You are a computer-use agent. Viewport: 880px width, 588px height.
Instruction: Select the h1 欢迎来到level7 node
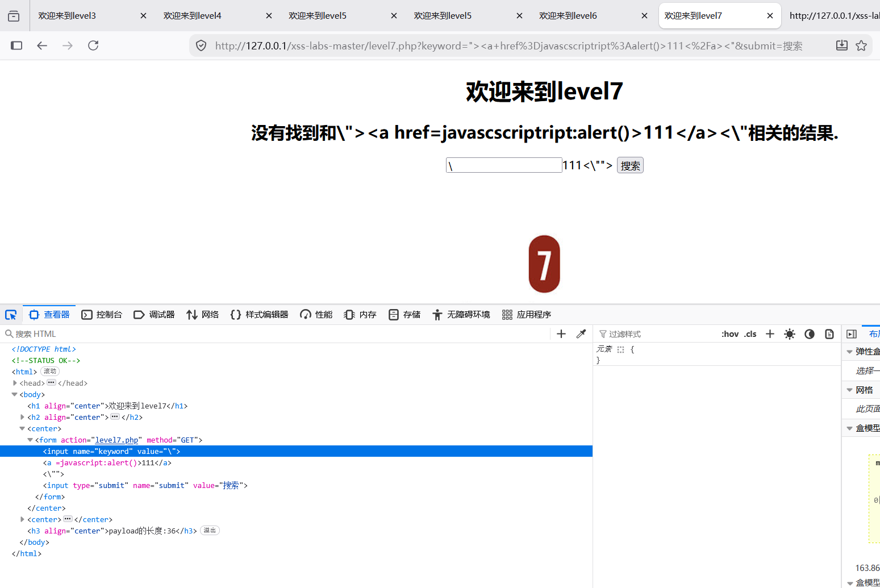coord(107,406)
